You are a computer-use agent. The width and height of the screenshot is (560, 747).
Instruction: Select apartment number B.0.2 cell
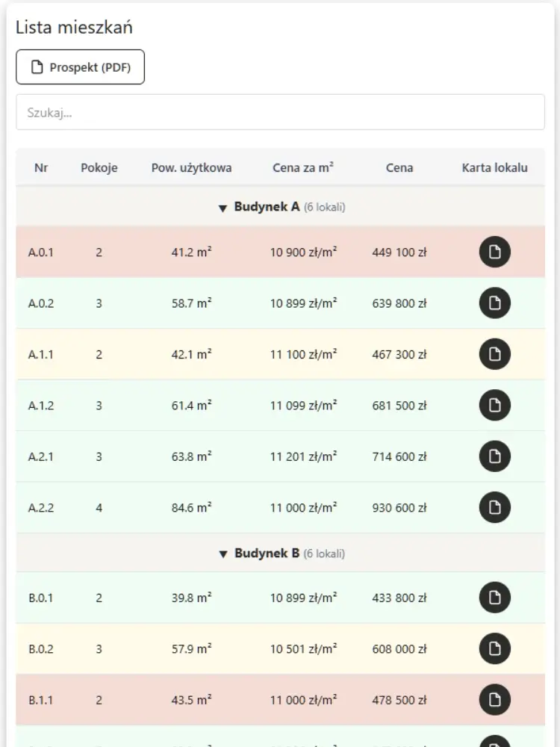(41, 649)
